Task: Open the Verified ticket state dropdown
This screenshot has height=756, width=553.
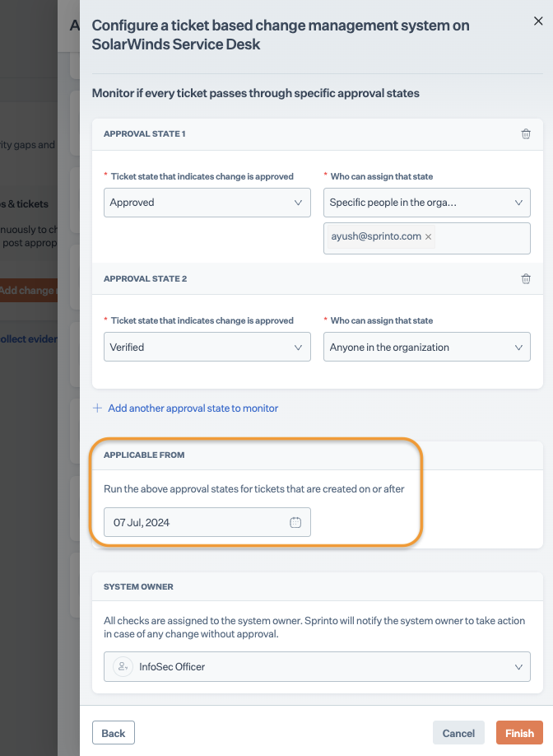Action: [207, 347]
